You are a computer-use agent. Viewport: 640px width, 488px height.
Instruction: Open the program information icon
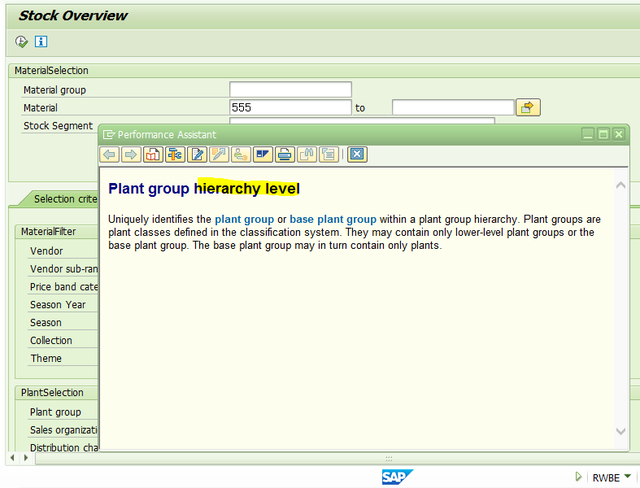click(x=41, y=41)
